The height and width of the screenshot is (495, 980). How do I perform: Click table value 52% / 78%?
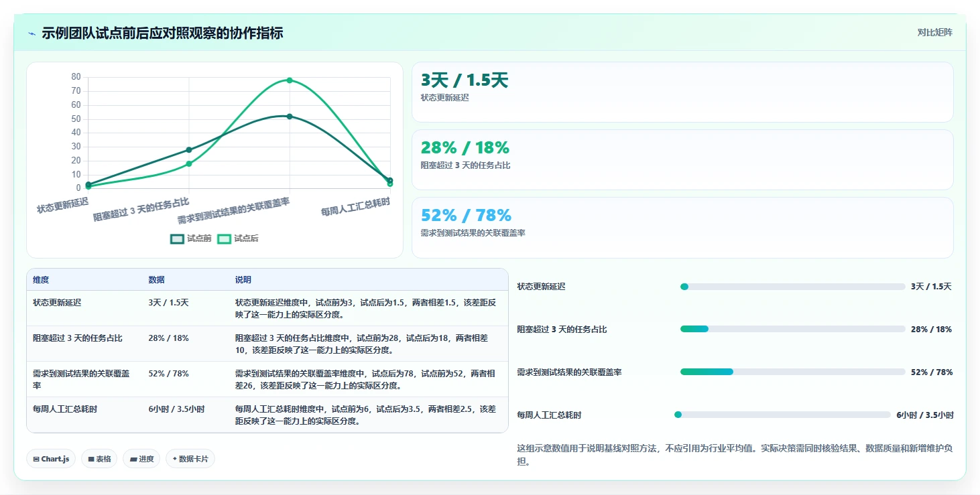click(x=168, y=373)
